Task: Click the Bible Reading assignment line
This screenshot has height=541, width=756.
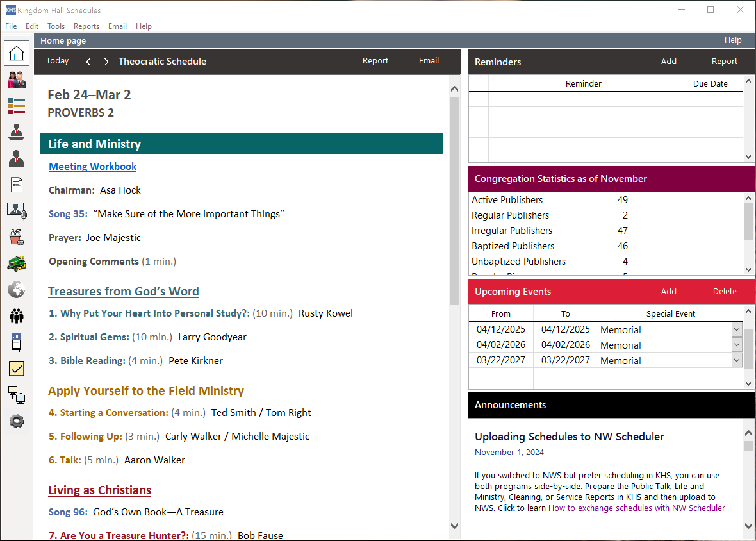Action: click(x=136, y=361)
